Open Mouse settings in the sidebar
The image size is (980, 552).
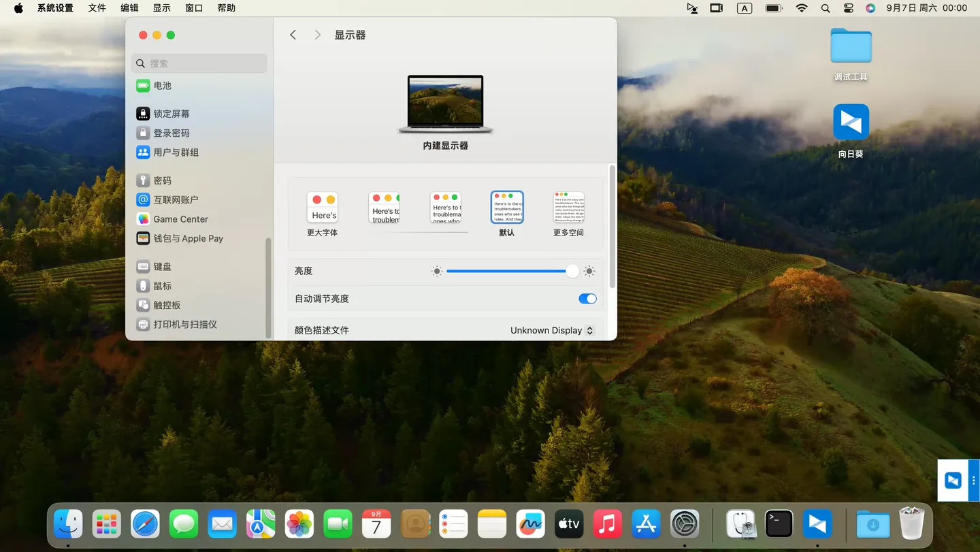pyautogui.click(x=161, y=285)
